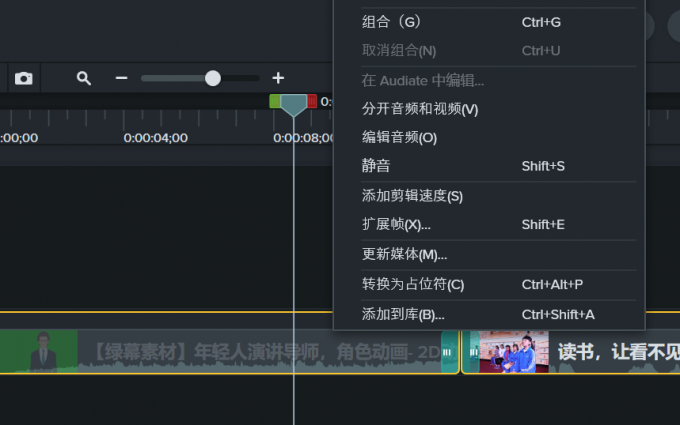Image resolution: width=680 pixels, height=425 pixels.
Task: Select 静音 to mute the clip
Action: (376, 166)
